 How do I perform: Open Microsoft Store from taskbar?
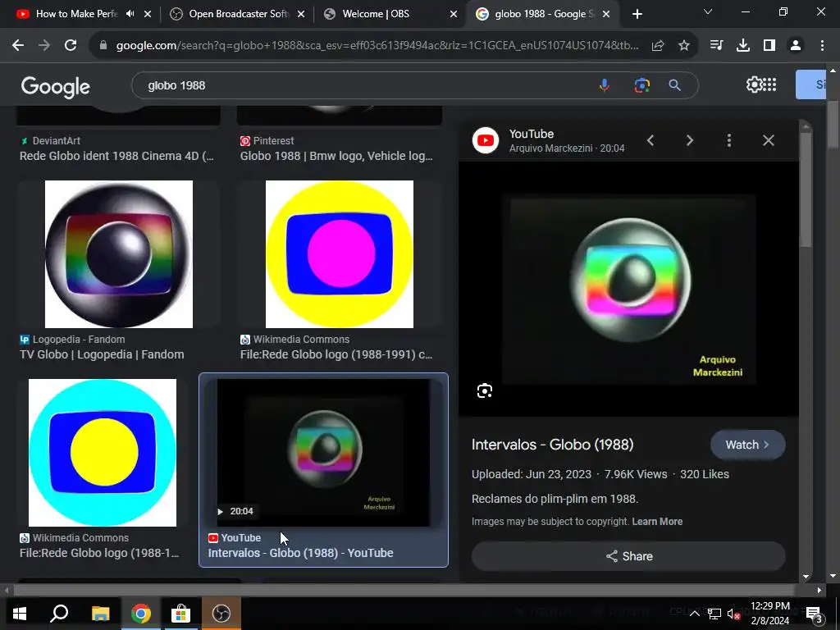[x=181, y=614]
